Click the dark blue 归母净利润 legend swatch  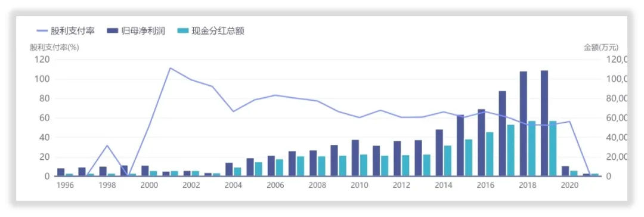112,31
